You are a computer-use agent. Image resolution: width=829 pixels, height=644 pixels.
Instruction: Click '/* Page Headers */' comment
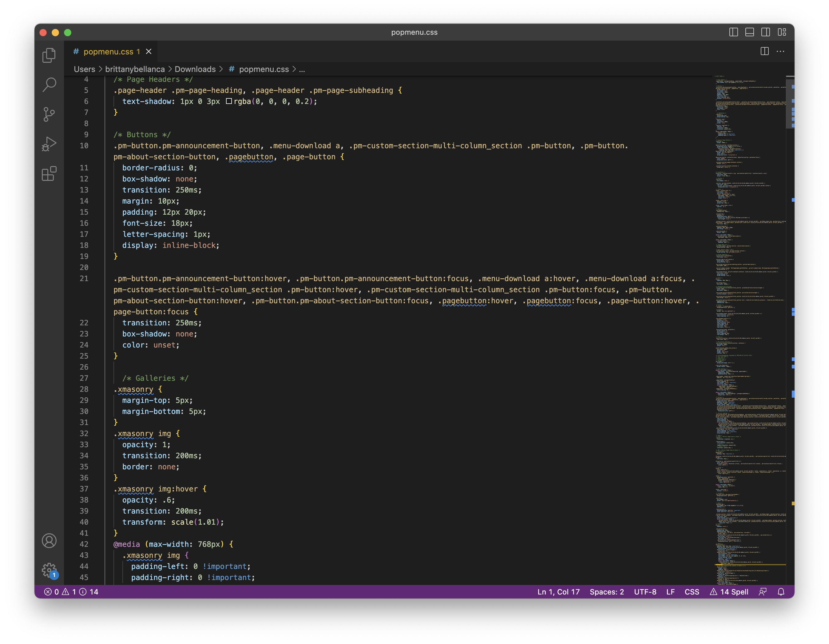[153, 79]
